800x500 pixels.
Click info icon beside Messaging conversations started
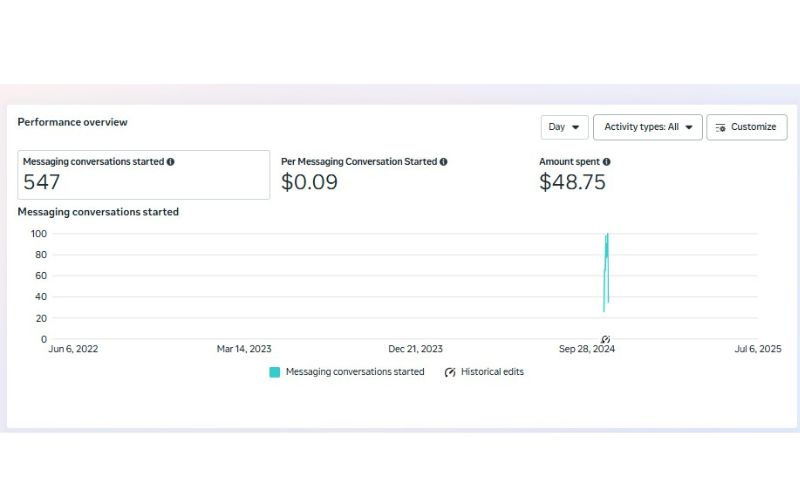[x=171, y=162]
